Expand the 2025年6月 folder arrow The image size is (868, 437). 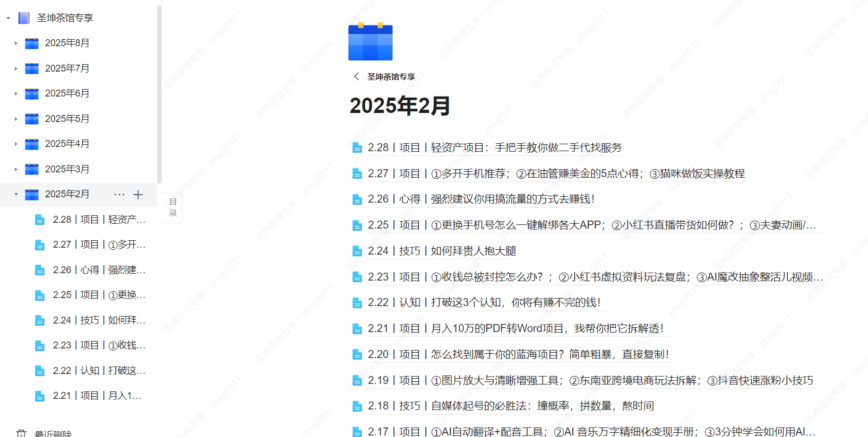point(16,93)
